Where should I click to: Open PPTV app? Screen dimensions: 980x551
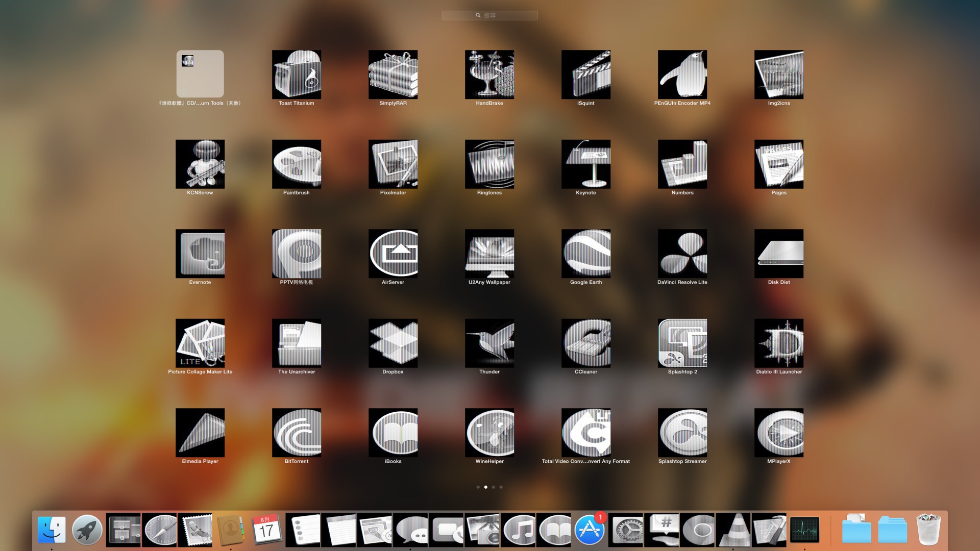[x=297, y=254]
